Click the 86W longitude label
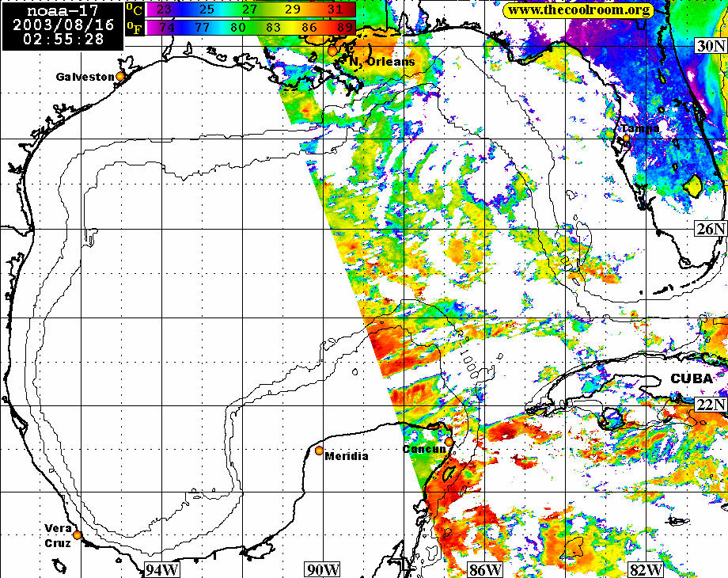Viewport: 728px width, 578px height. click(485, 570)
